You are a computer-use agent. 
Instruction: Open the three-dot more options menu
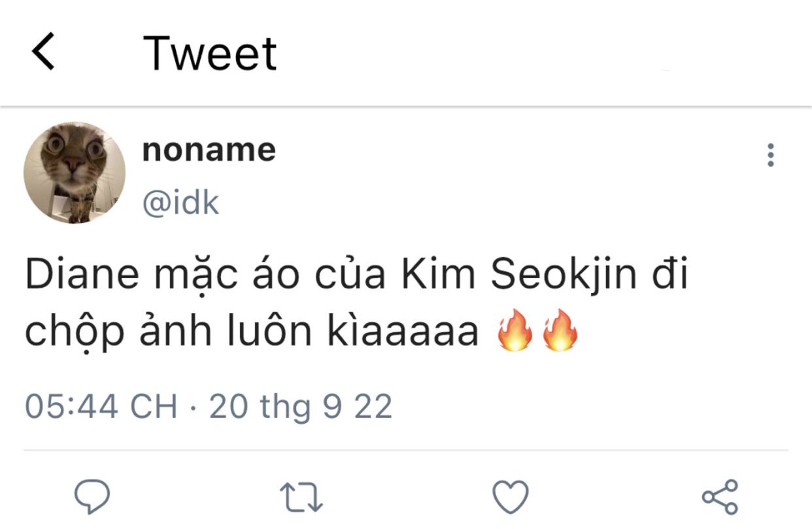(771, 155)
